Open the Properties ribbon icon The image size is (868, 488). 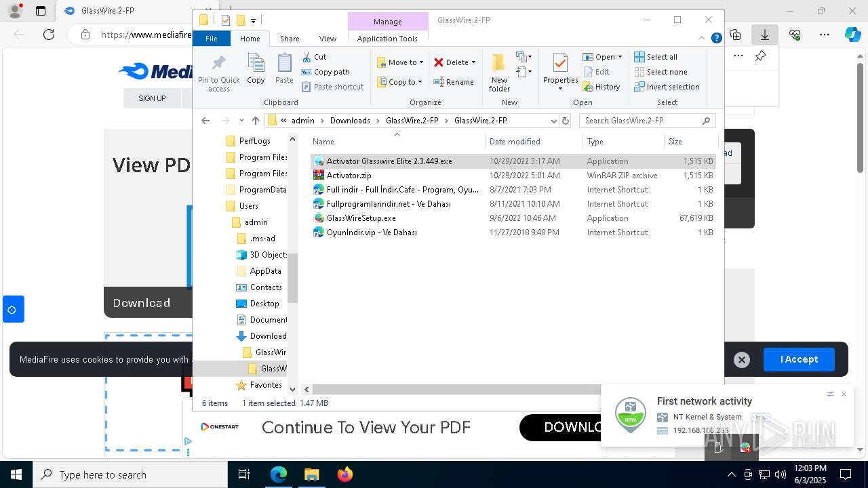pyautogui.click(x=560, y=64)
